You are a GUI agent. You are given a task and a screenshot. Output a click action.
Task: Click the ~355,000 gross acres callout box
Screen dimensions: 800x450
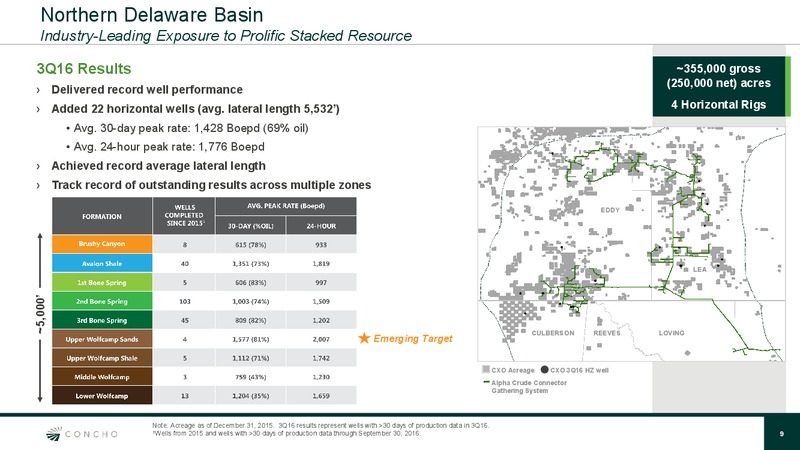(x=719, y=86)
